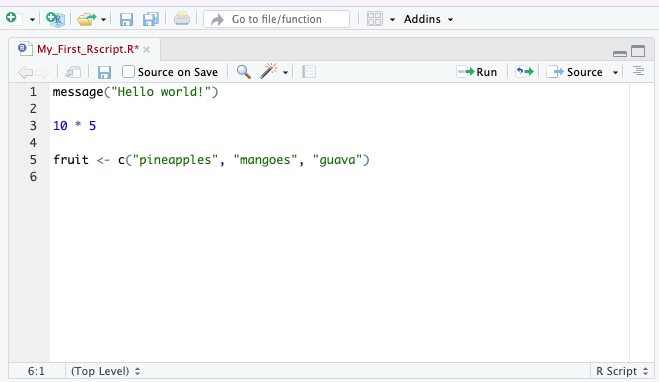Show document outline icon
The width and height of the screenshot is (659, 382).
(x=638, y=71)
